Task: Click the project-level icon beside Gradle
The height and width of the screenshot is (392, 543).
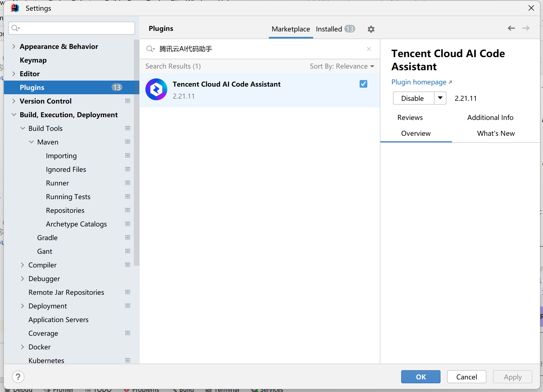Action: 127,238
